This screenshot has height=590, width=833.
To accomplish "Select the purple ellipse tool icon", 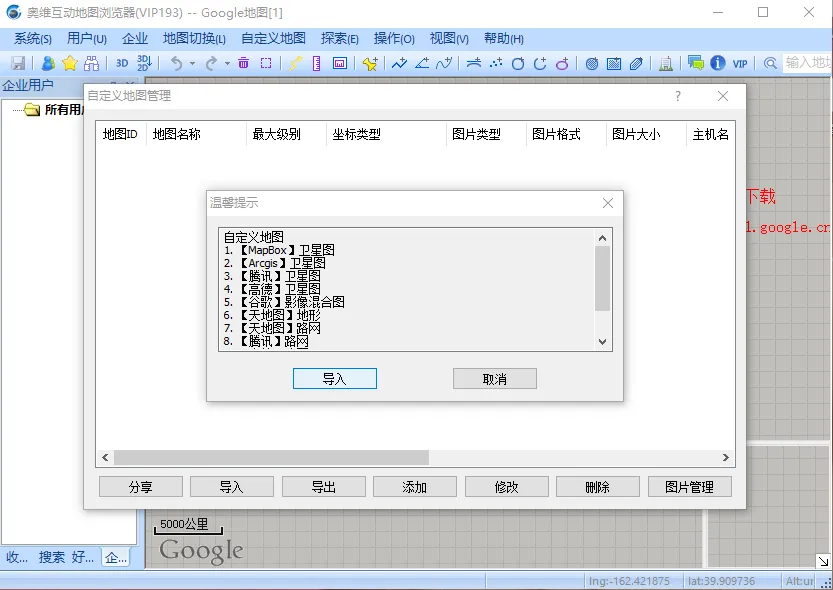I will [562, 63].
